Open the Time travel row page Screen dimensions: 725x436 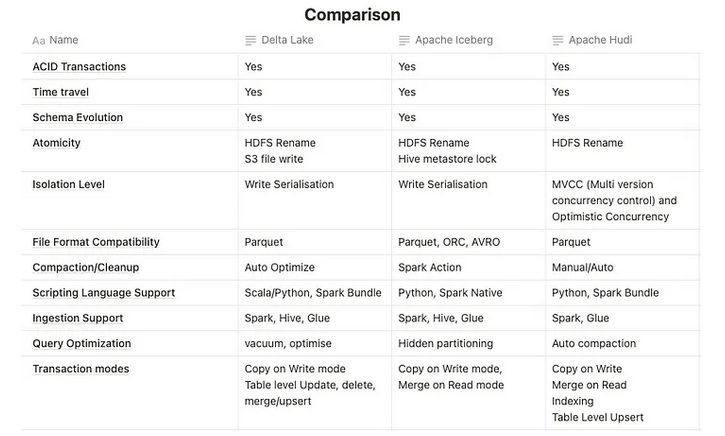click(x=61, y=92)
